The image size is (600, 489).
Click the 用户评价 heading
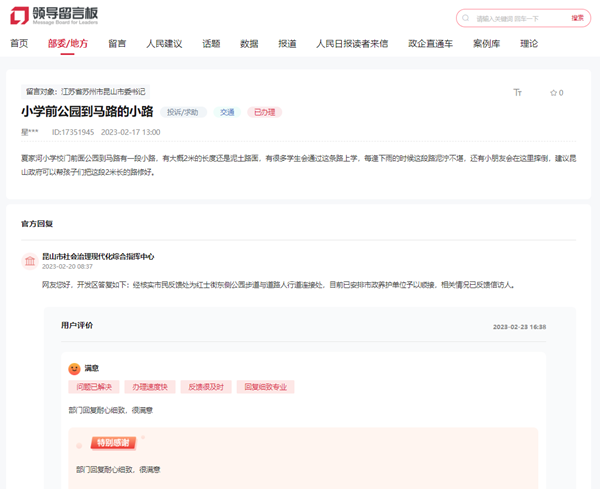[x=77, y=325]
